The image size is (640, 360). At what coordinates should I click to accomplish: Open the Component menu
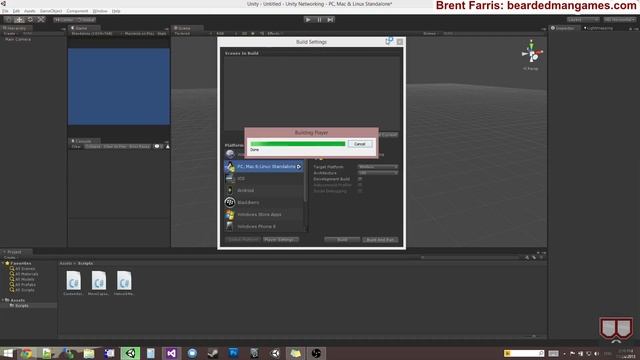pyautogui.click(x=77, y=11)
